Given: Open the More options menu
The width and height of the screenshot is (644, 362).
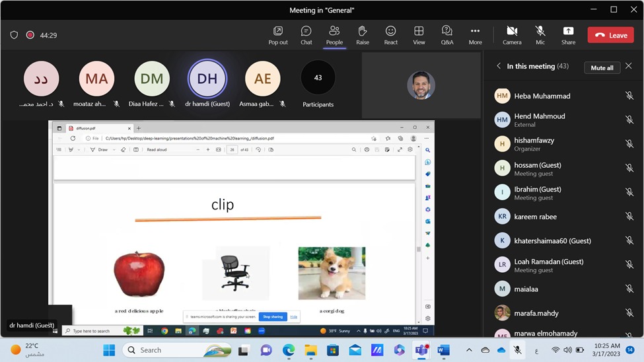Looking at the screenshot, I should 475,35.
